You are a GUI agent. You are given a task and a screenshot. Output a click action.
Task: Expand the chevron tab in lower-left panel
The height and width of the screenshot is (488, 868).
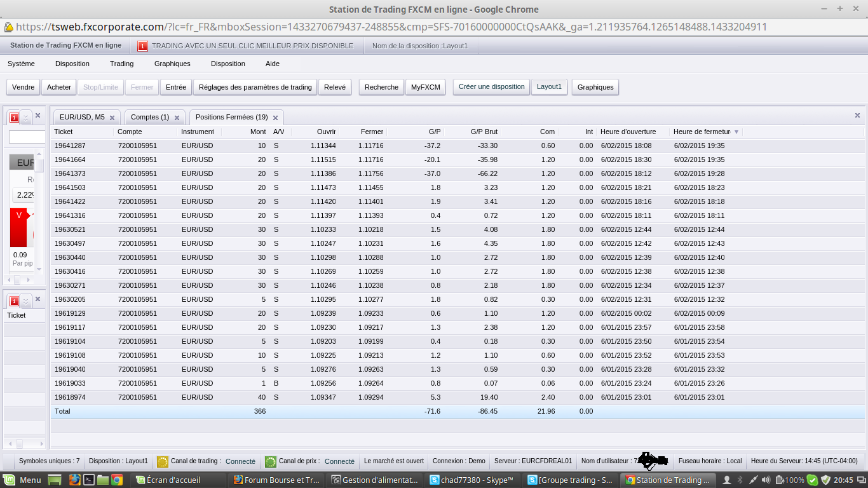coord(26,300)
